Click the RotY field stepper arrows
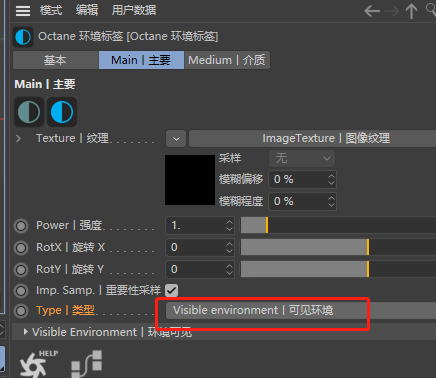436x378 pixels. pyautogui.click(x=229, y=270)
